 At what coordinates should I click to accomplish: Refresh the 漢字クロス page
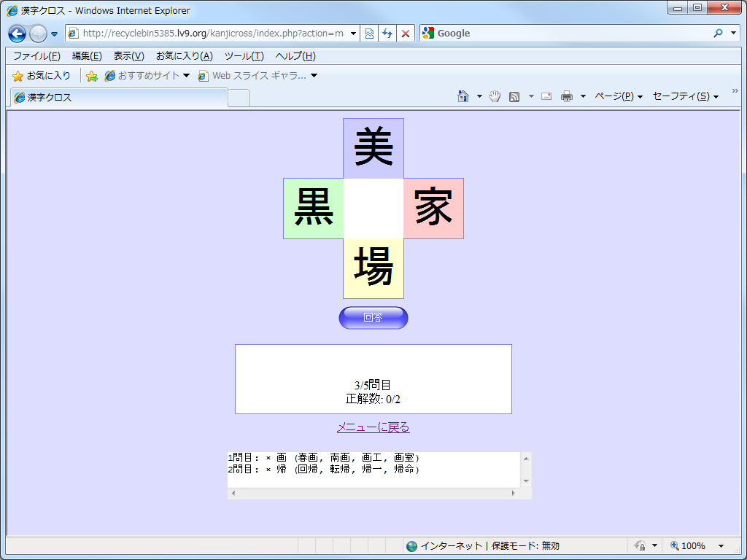387,34
